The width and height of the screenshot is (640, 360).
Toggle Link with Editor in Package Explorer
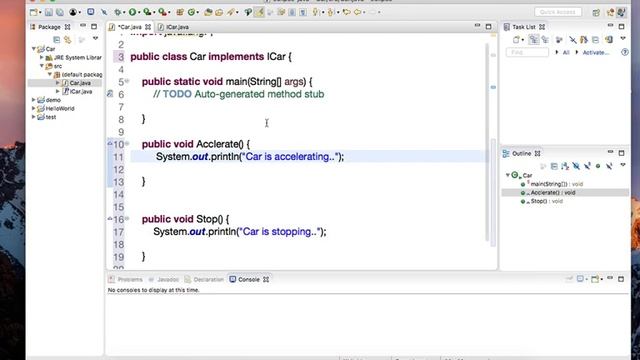coord(68,39)
